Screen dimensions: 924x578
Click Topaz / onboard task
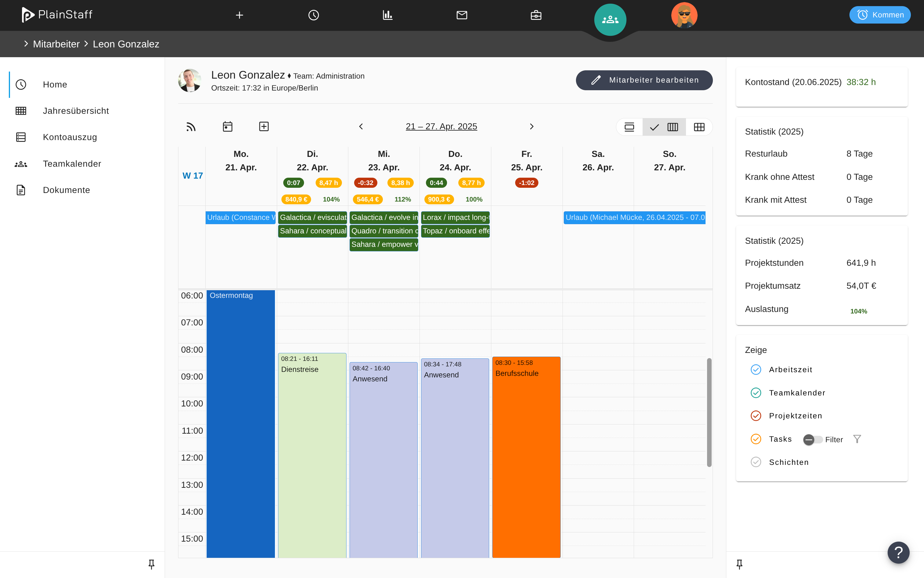[x=455, y=231]
